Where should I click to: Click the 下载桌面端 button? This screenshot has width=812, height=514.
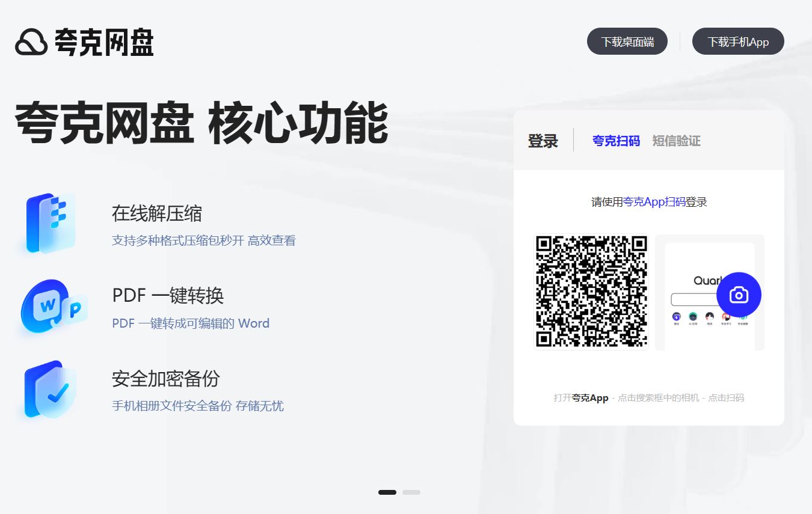(627, 41)
